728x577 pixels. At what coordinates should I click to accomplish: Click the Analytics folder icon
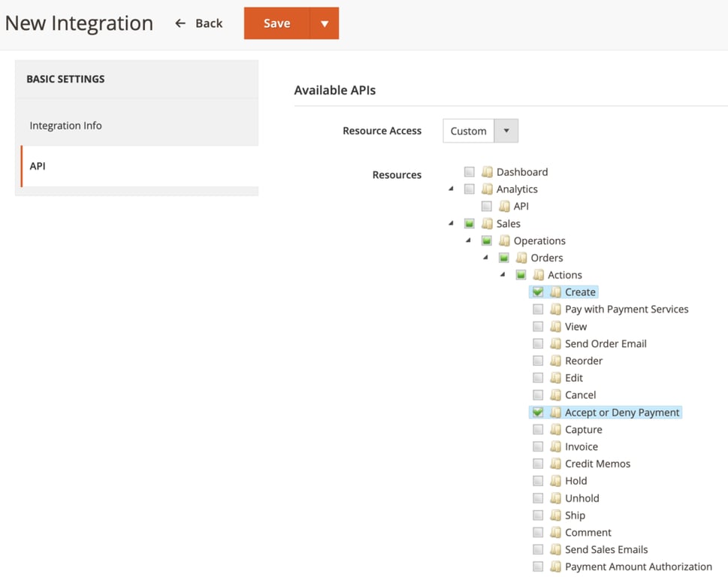pos(485,189)
